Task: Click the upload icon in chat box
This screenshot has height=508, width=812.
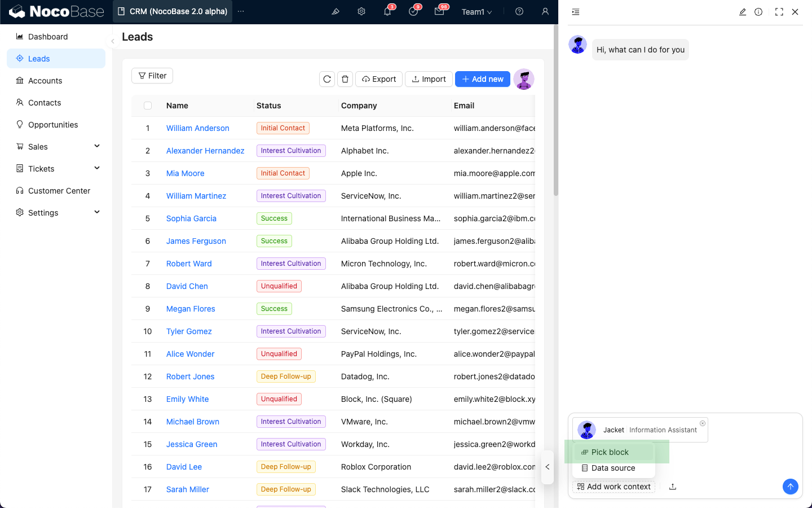Action: tap(673, 487)
